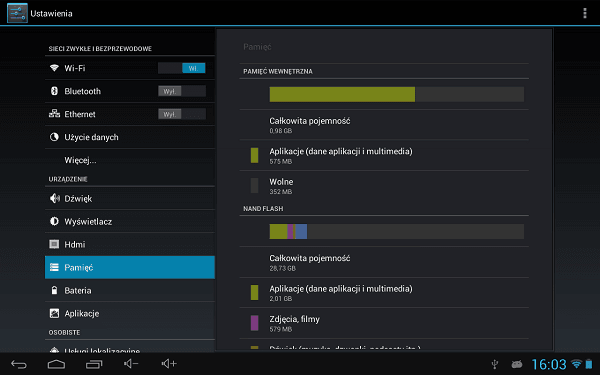Open Hdmi settings
Viewport: 600px width, 375px height.
tap(130, 244)
